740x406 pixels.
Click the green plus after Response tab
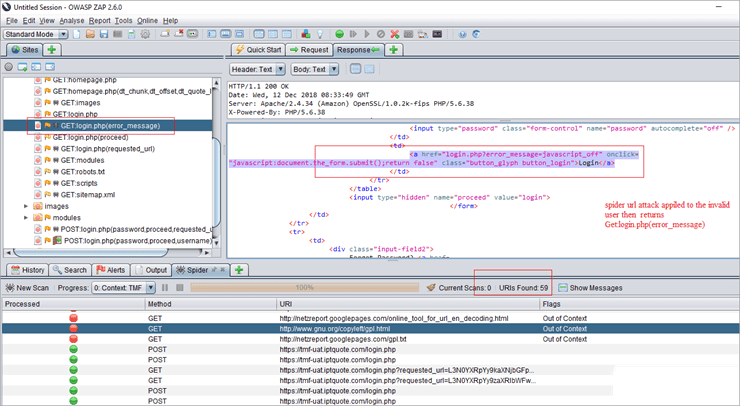click(394, 49)
